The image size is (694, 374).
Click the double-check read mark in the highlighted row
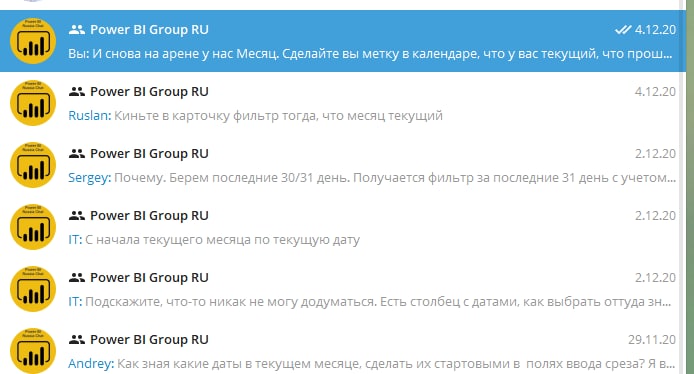pos(623,30)
